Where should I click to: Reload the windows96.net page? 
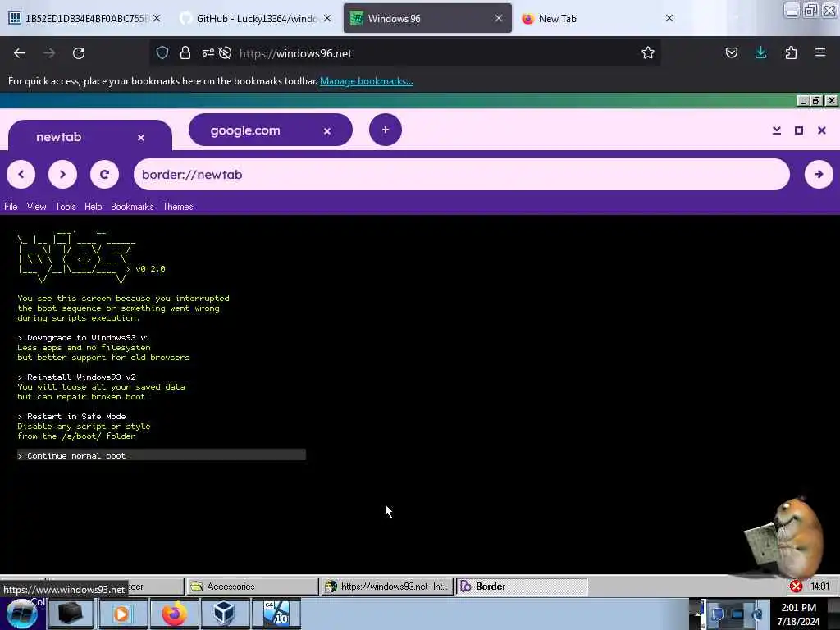click(79, 53)
